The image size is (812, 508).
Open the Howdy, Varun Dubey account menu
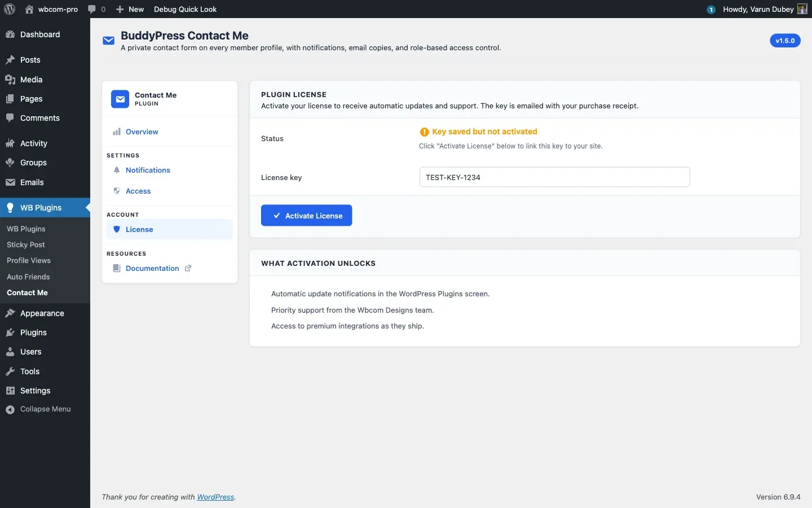coord(765,9)
